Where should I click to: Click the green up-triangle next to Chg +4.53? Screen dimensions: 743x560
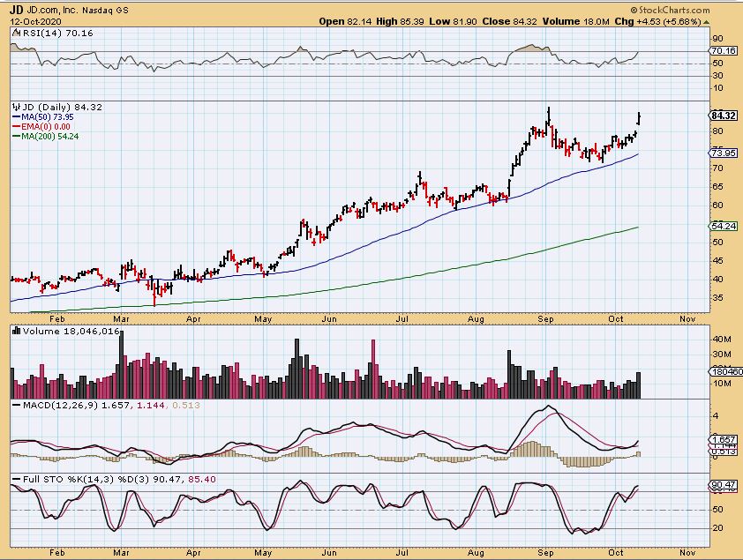point(707,22)
